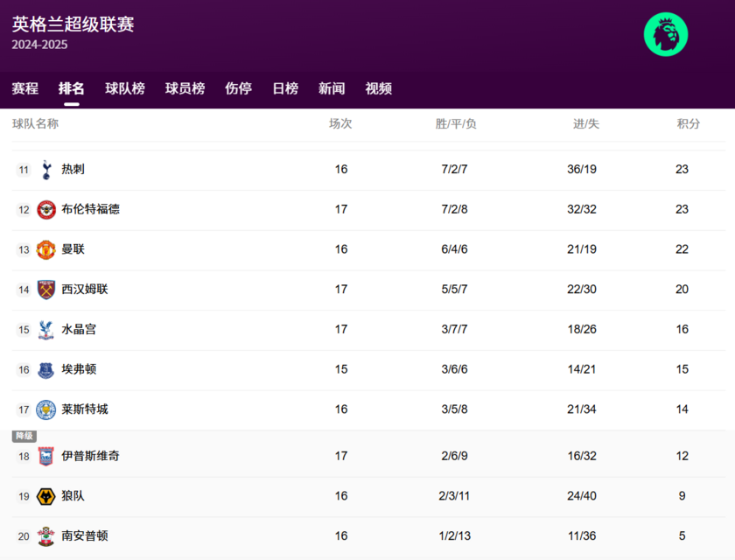Select the Manchester United crest icon

point(45,249)
